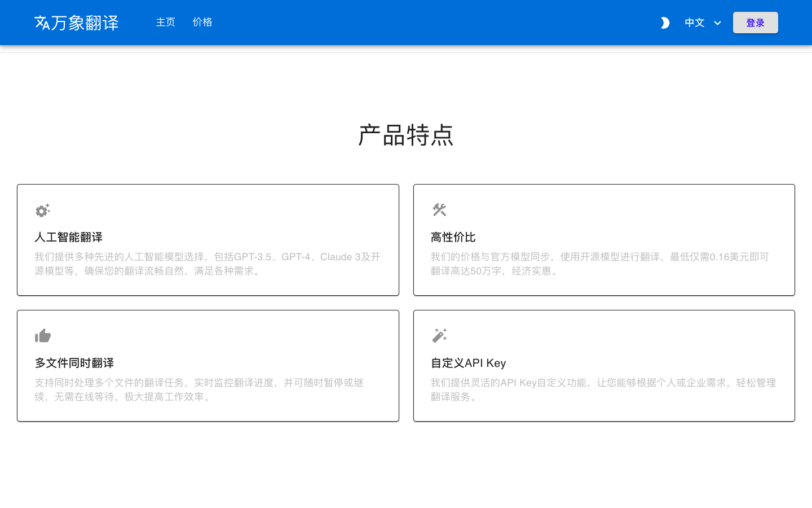812x508 pixels.
Task: Go to the 主页 menu item
Action: tap(165, 22)
